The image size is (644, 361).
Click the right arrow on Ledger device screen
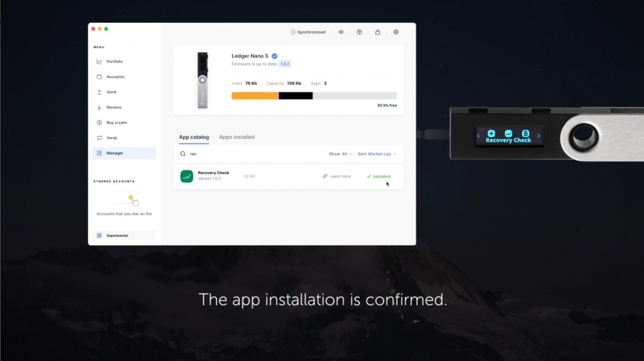pos(538,135)
